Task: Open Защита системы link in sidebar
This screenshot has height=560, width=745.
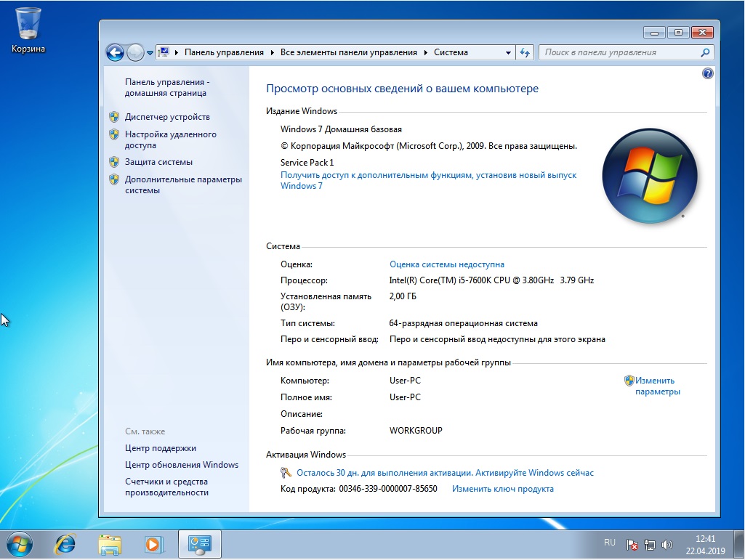Action: click(158, 162)
